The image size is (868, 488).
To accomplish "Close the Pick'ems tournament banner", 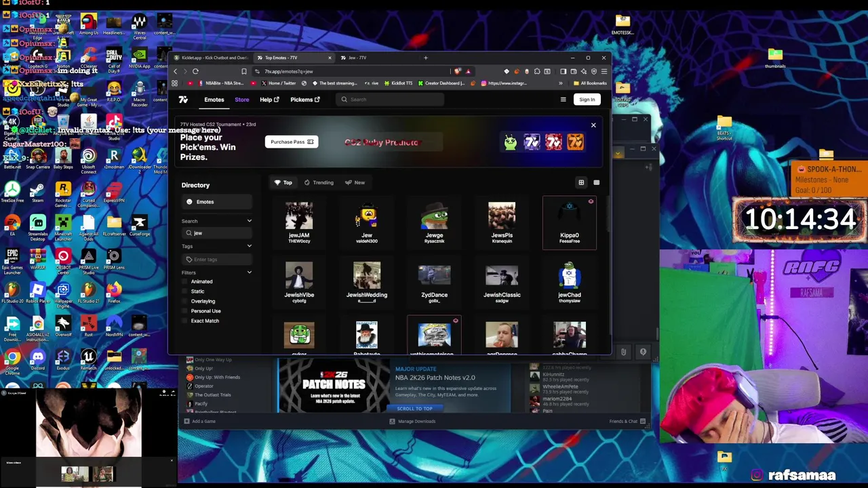I will click(593, 125).
